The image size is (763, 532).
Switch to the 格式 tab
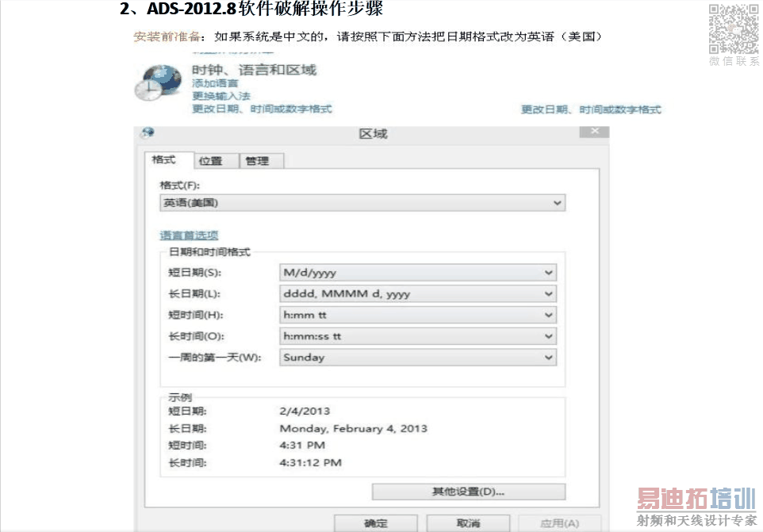point(168,160)
